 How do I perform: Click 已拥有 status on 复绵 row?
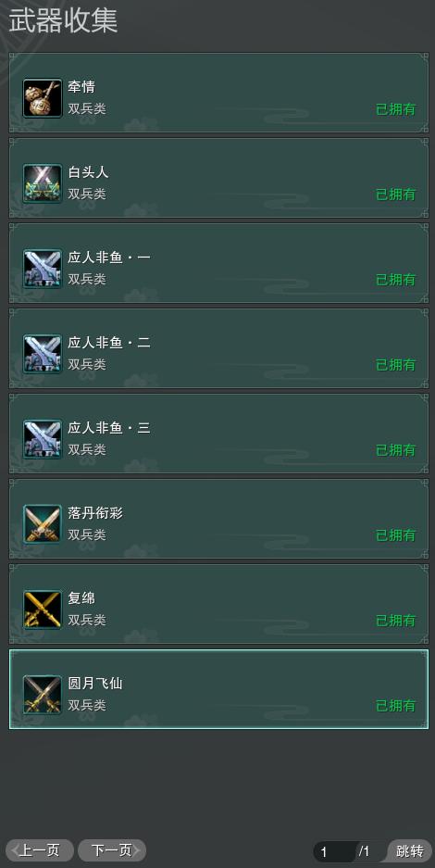point(396,621)
